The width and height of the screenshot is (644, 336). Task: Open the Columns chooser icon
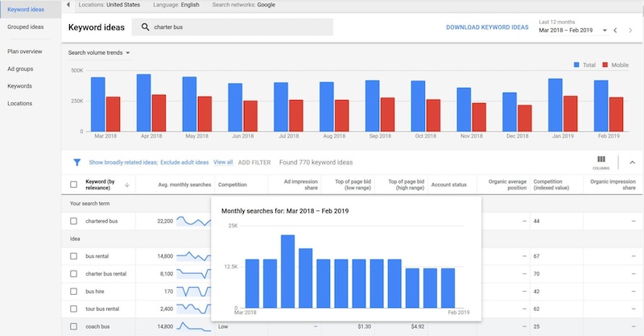[601, 161]
